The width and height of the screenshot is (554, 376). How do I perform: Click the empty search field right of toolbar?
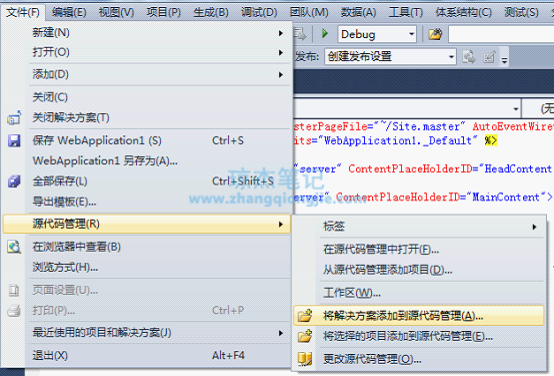click(501, 34)
